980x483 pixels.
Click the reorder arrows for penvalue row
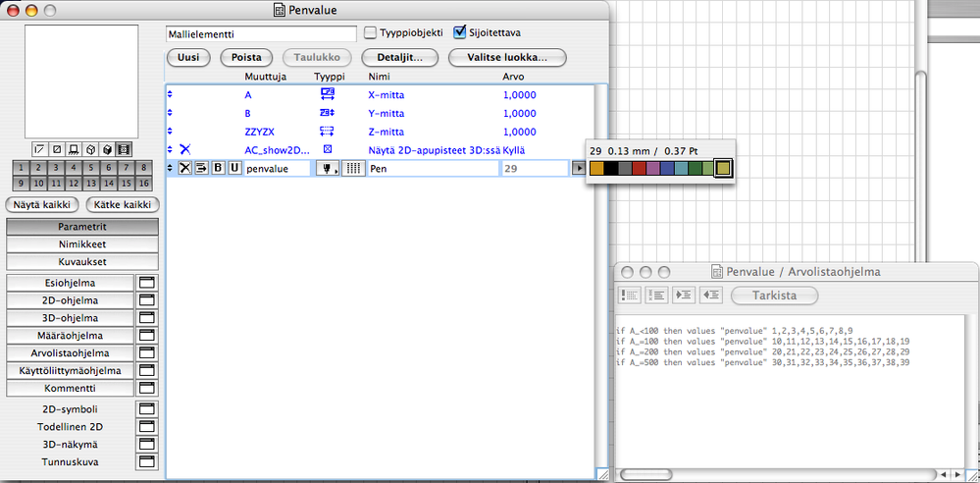170,168
